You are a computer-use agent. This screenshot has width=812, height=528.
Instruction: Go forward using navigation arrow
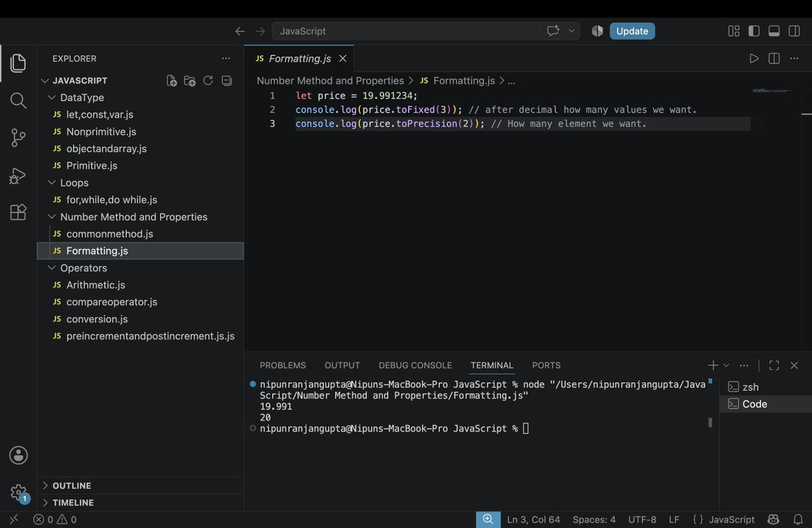260,31
